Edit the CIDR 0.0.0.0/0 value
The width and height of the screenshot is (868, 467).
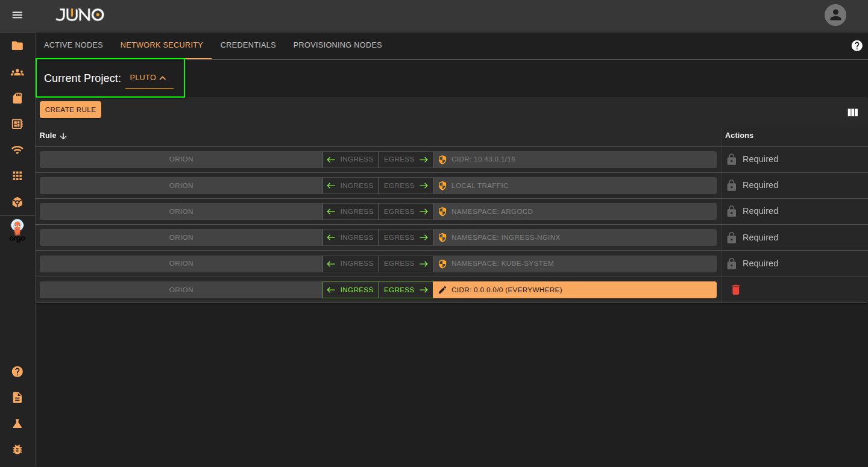(444, 290)
